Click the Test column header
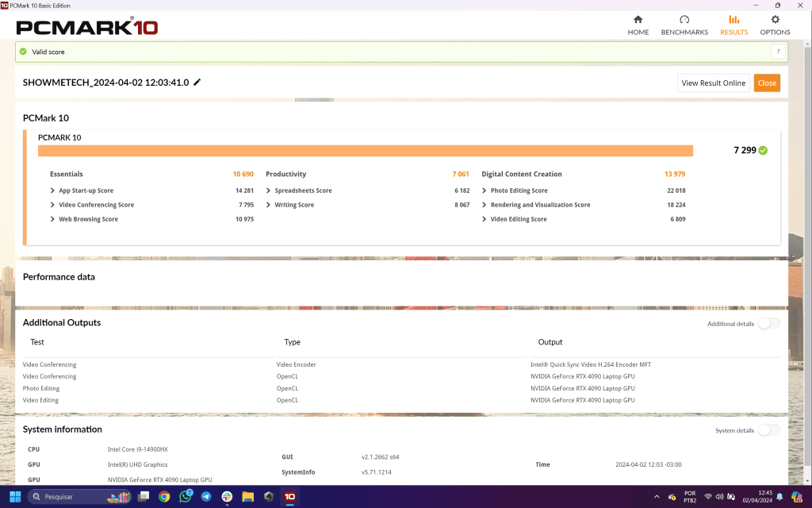 point(37,342)
